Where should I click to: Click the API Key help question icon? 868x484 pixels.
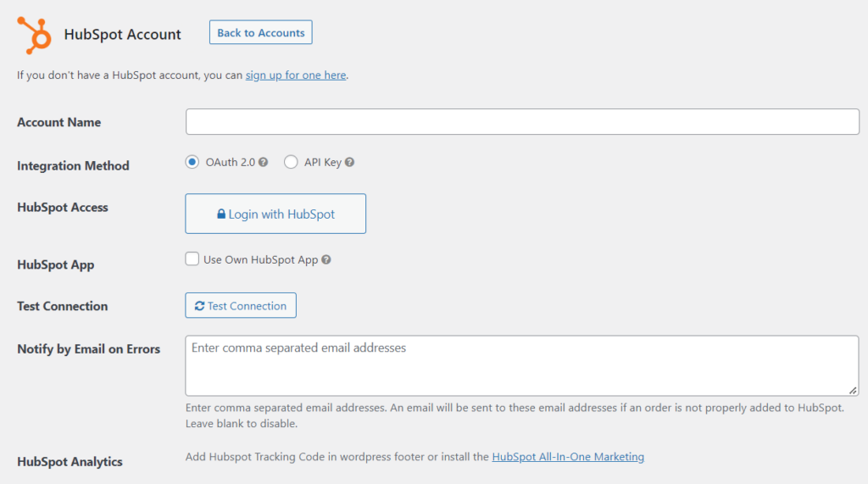click(x=350, y=162)
